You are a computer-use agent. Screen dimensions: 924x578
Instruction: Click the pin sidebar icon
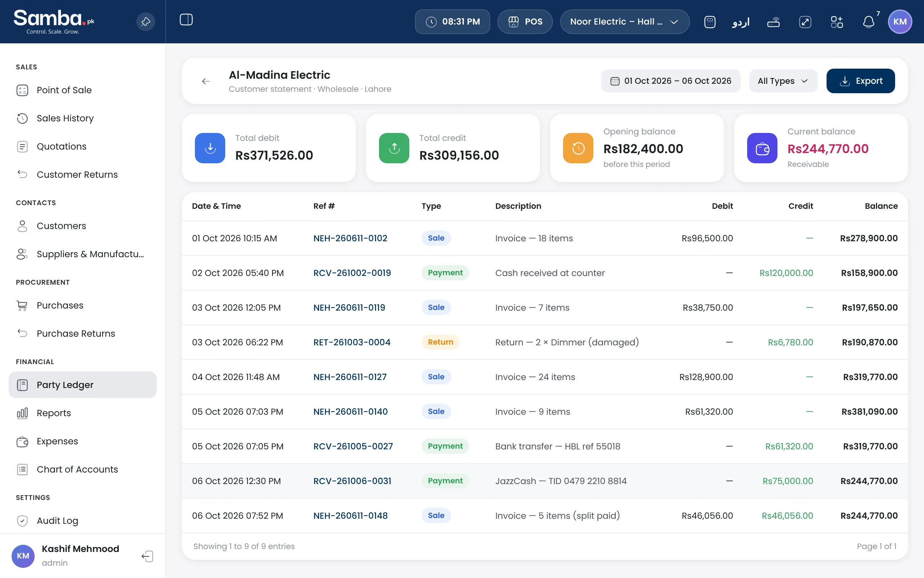pyautogui.click(x=145, y=22)
